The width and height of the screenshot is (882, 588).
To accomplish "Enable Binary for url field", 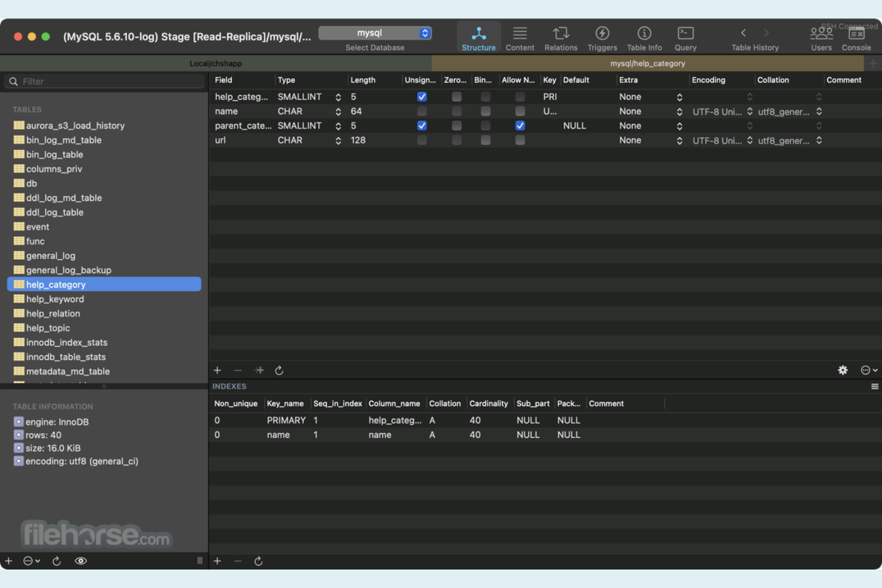I will click(x=486, y=140).
